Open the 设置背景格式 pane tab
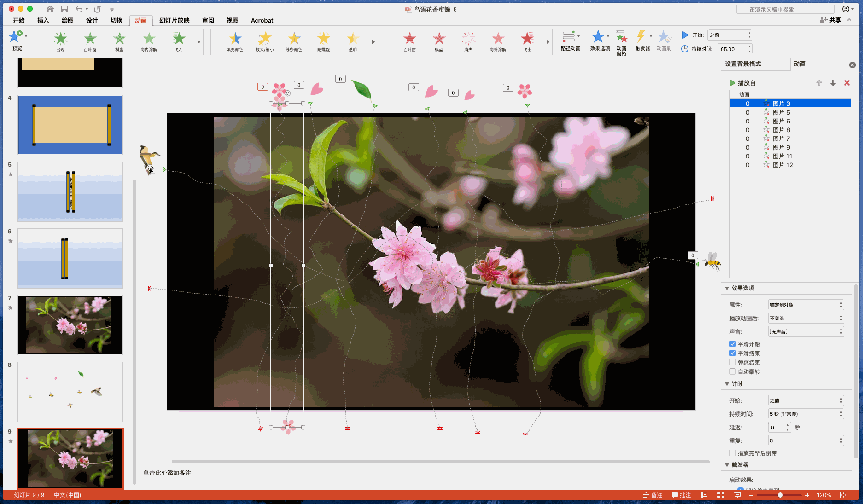Viewport: 863px width, 504px height. pyautogui.click(x=743, y=64)
